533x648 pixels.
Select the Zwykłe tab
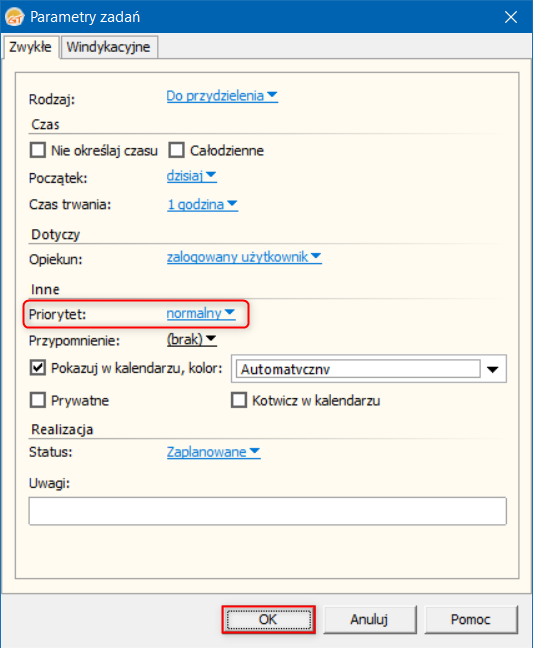(x=31, y=47)
